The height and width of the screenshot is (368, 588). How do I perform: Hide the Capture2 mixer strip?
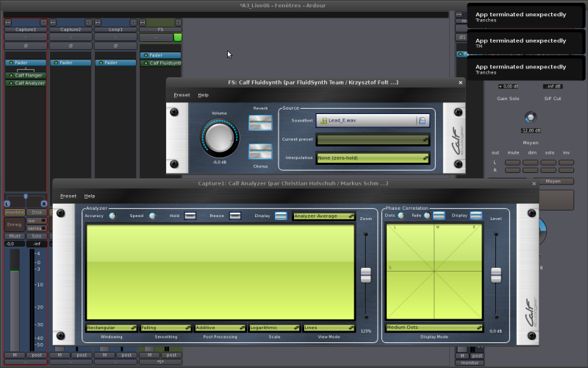click(88, 23)
